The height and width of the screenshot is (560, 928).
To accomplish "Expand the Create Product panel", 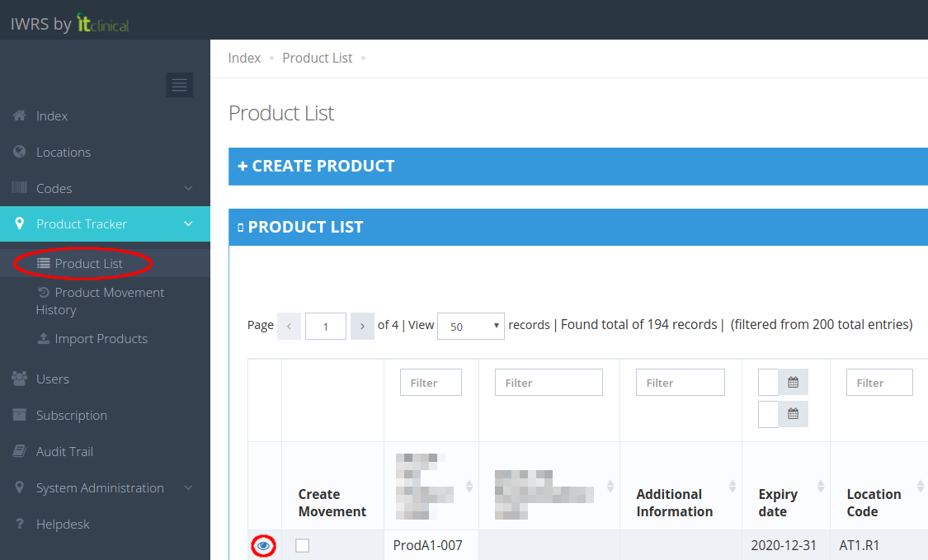I will coord(578,167).
